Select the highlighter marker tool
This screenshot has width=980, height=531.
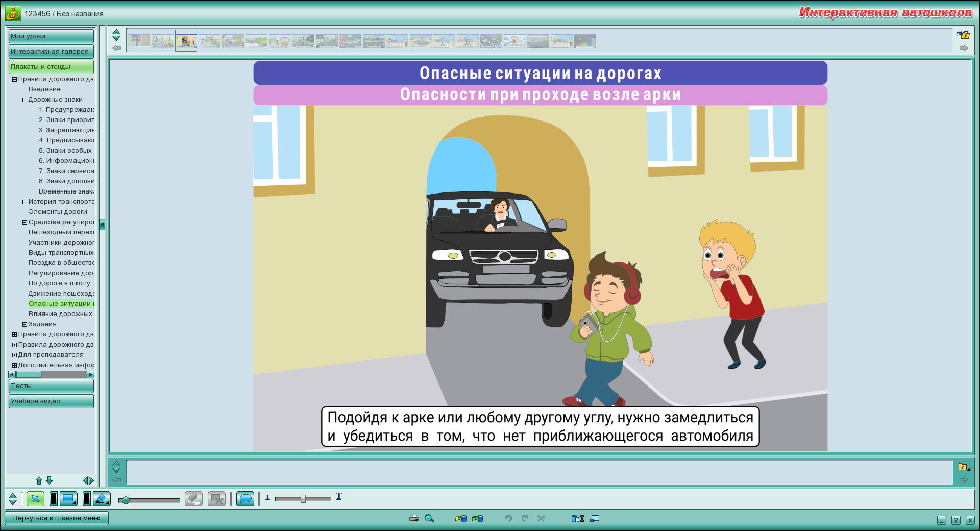[x=102, y=499]
